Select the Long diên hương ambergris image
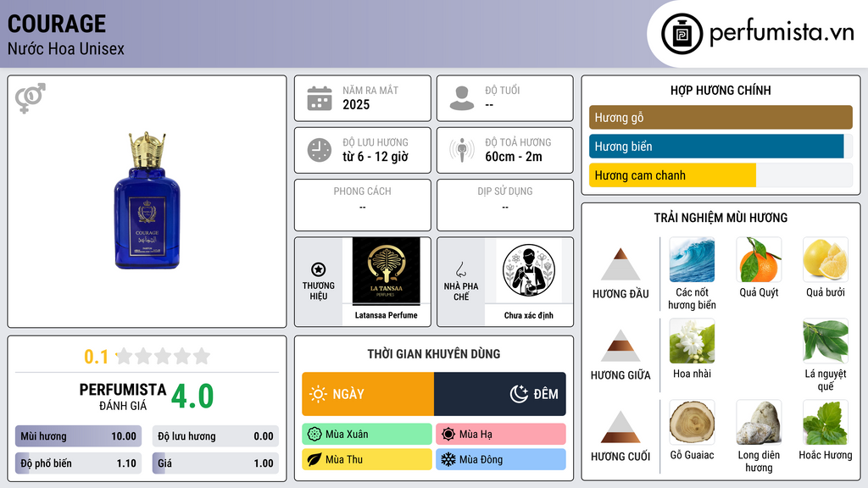This screenshot has height=488, width=868. [x=759, y=423]
